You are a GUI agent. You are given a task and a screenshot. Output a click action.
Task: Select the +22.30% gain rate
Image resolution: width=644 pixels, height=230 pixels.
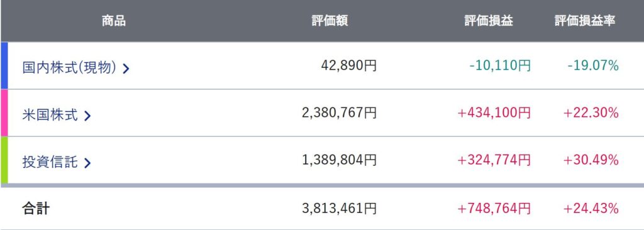(591, 112)
